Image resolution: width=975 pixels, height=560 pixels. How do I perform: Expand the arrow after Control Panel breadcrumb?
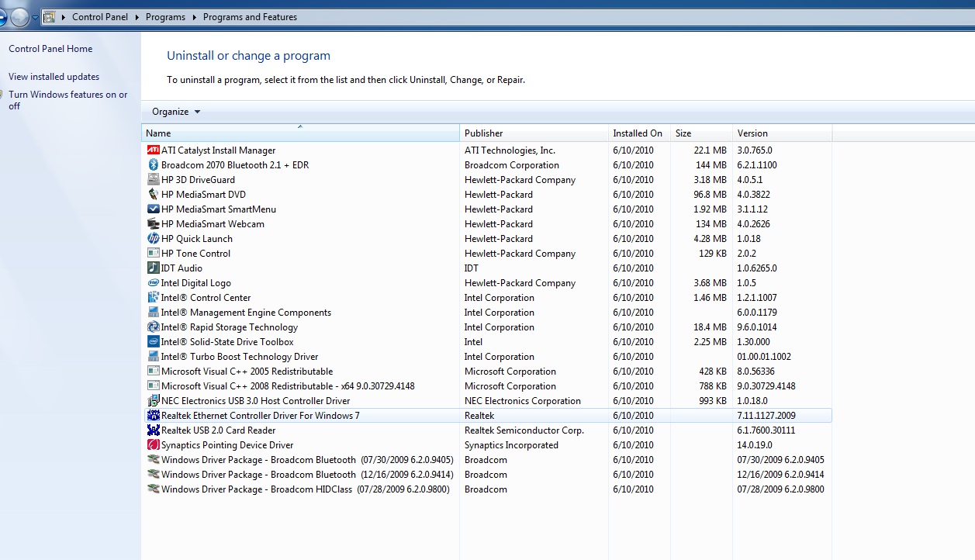(138, 17)
